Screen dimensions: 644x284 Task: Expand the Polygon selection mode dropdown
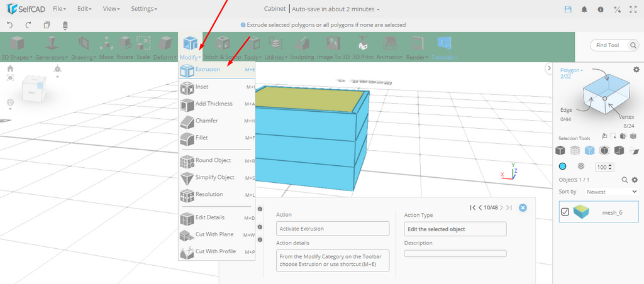pos(572,70)
